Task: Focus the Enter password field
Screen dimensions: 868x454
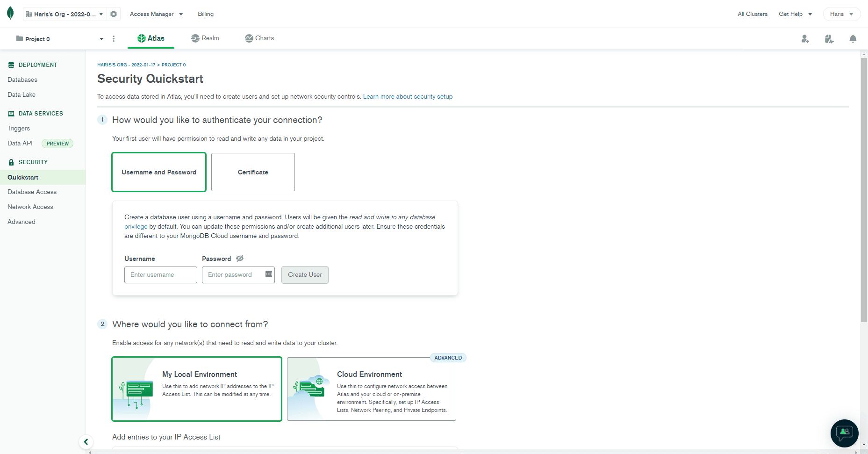Action: coord(238,275)
